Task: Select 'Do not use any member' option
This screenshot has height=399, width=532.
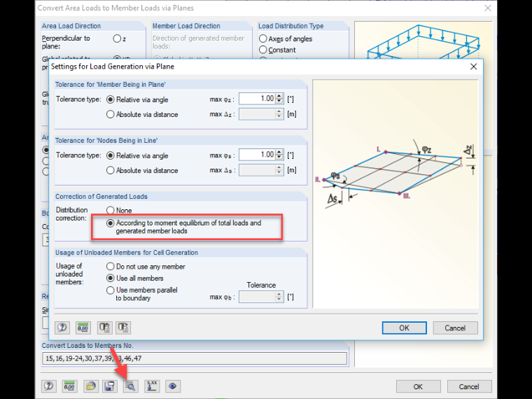Action: (x=111, y=267)
